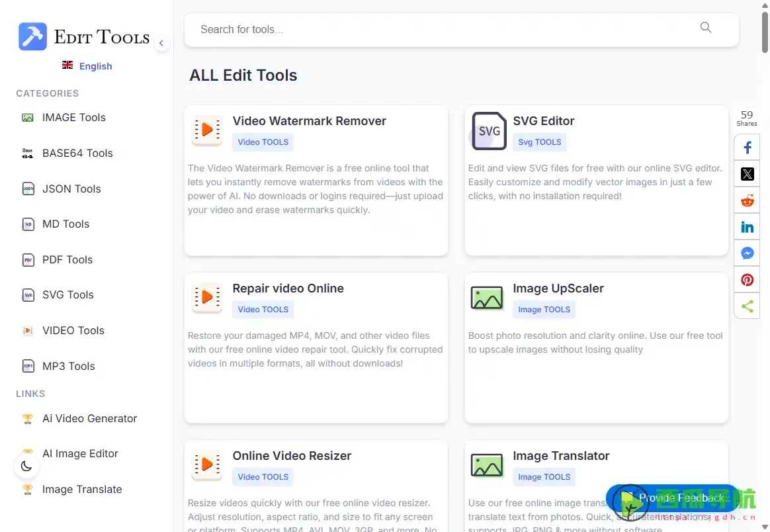Image resolution: width=770 pixels, height=532 pixels.
Task: Click the search magnifier icon
Action: pos(705,28)
